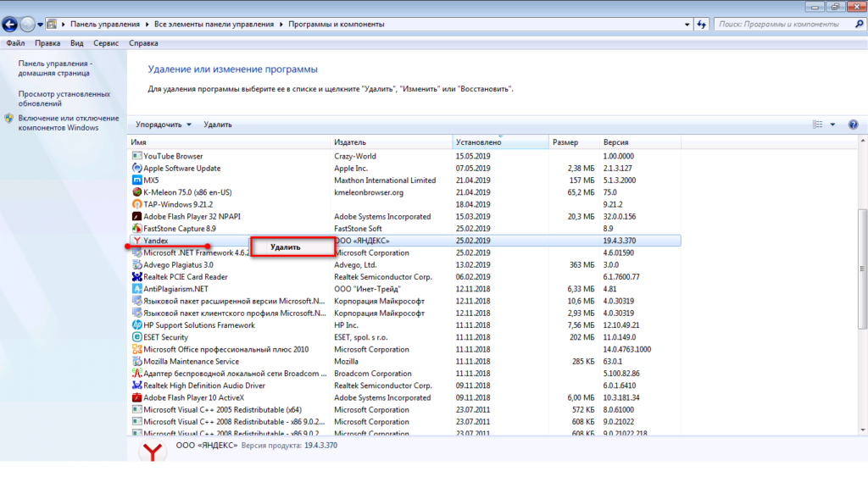
Task: Click the Mozilla Maintenance Service icon
Action: click(x=136, y=361)
